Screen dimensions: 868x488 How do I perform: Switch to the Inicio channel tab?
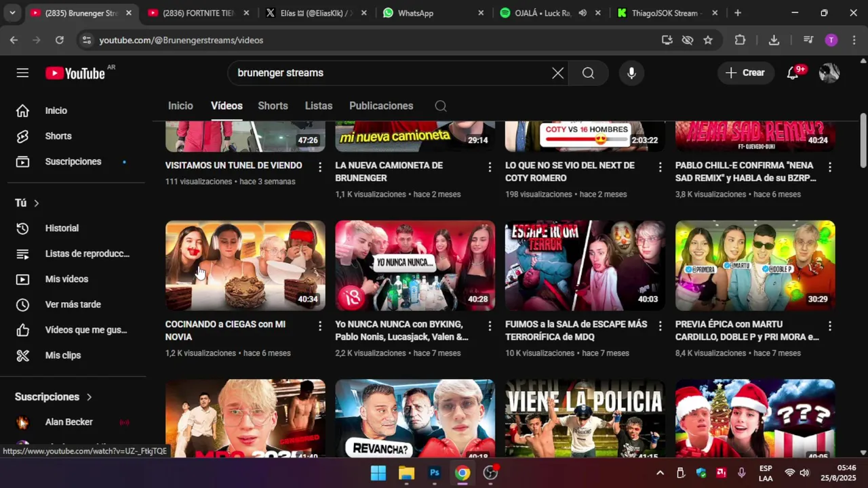click(180, 106)
